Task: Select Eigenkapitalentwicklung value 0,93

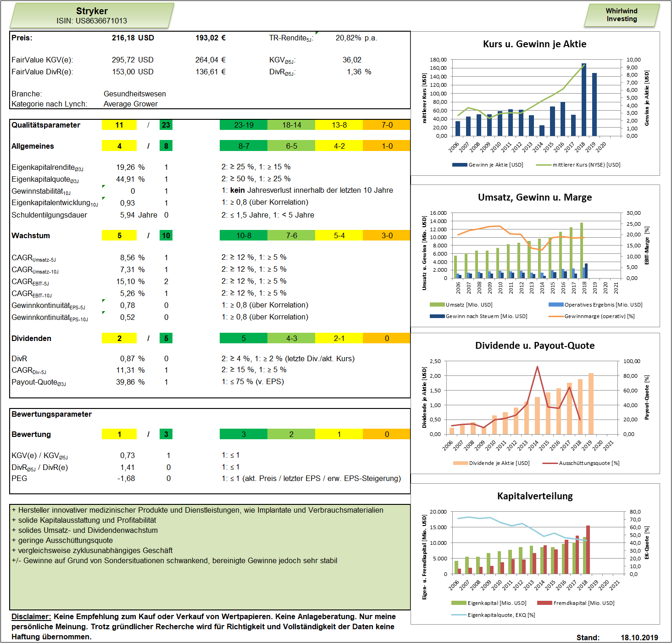Action: tap(128, 203)
